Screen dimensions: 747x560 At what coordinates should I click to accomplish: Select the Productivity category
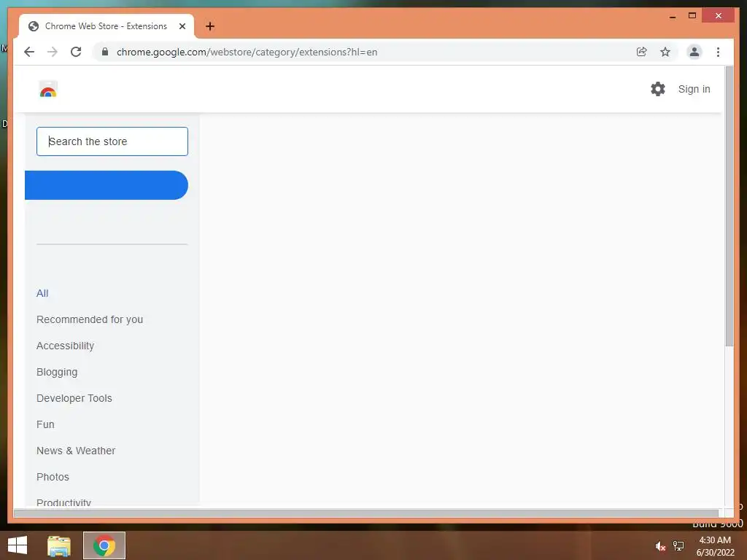point(64,502)
